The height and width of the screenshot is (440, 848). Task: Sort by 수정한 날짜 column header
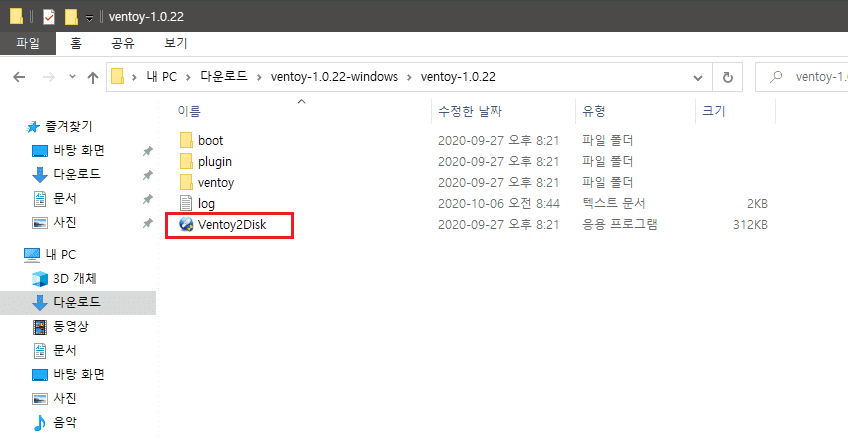point(470,111)
